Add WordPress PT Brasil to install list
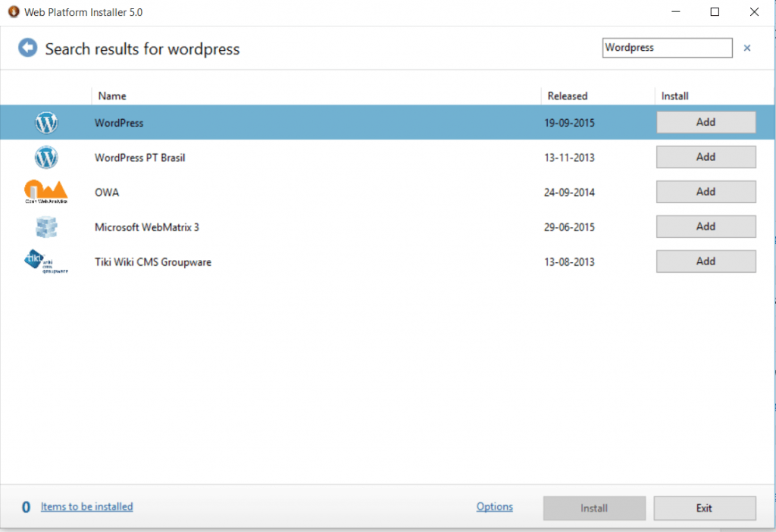Screen dimensions: 776x532 coord(706,157)
